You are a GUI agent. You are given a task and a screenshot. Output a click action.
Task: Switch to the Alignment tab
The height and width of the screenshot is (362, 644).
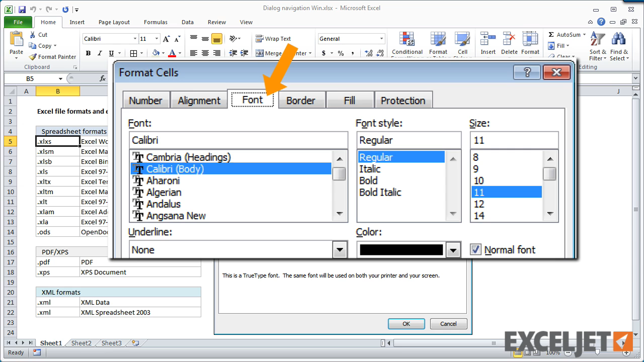pos(199,100)
